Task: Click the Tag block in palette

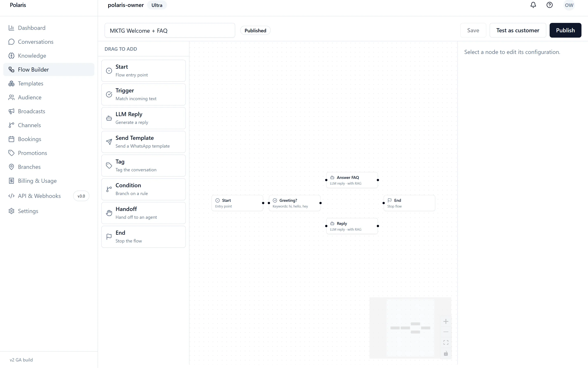Action: (143, 166)
